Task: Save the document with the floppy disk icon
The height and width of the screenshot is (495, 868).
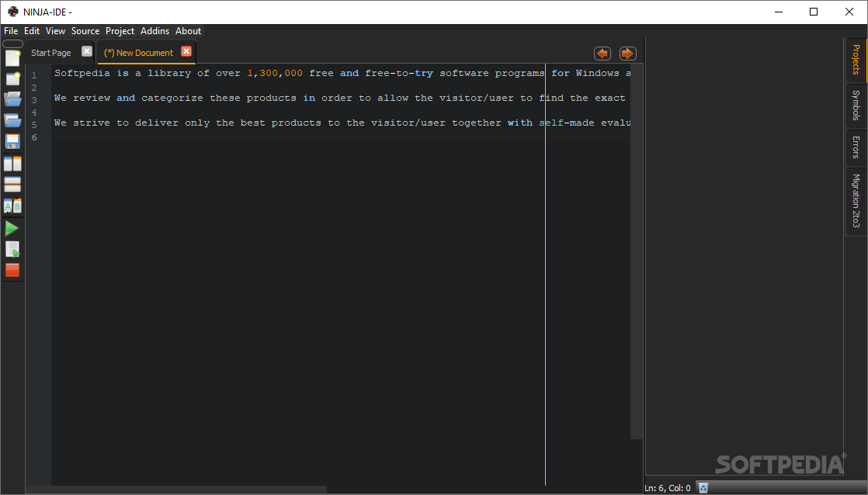Action: click(12, 141)
